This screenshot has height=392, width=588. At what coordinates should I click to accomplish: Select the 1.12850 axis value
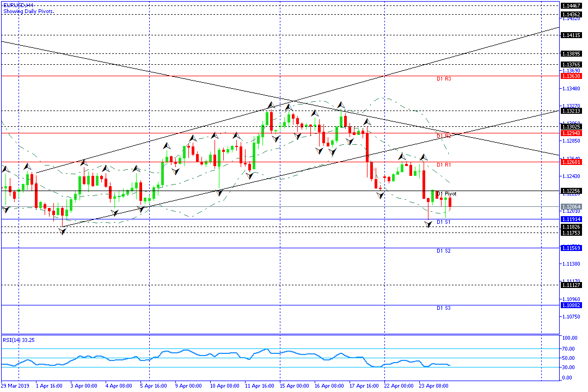tap(571, 140)
